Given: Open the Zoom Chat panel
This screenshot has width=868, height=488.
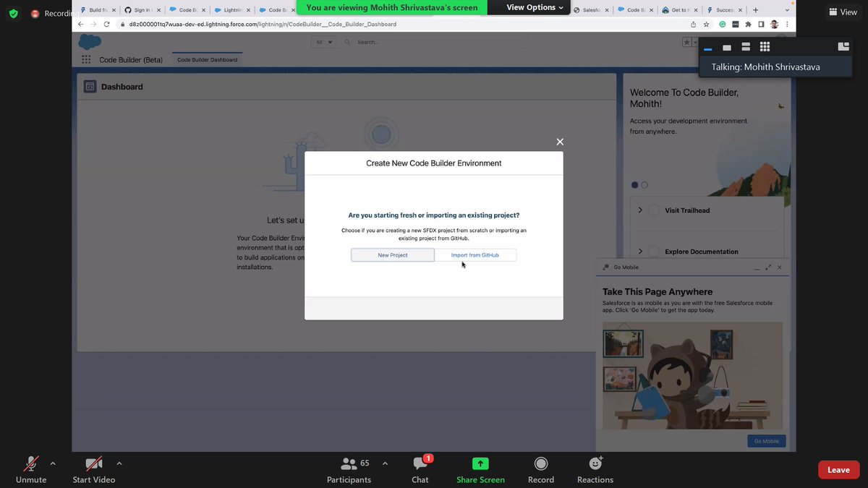Looking at the screenshot, I should pos(420,469).
